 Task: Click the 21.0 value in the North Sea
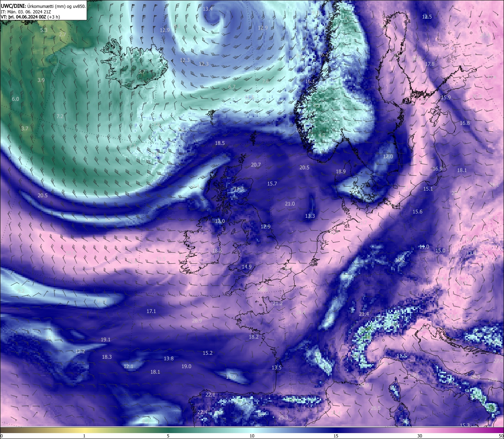click(290, 204)
